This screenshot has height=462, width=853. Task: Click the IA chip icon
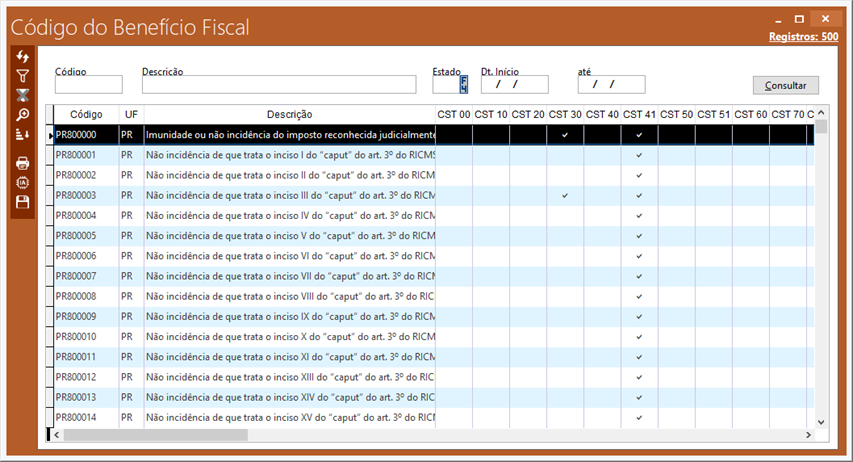tap(23, 182)
